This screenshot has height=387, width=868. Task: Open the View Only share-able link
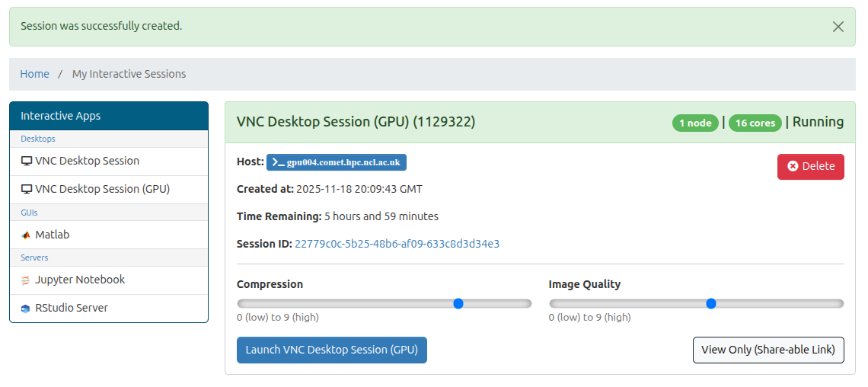click(x=767, y=350)
